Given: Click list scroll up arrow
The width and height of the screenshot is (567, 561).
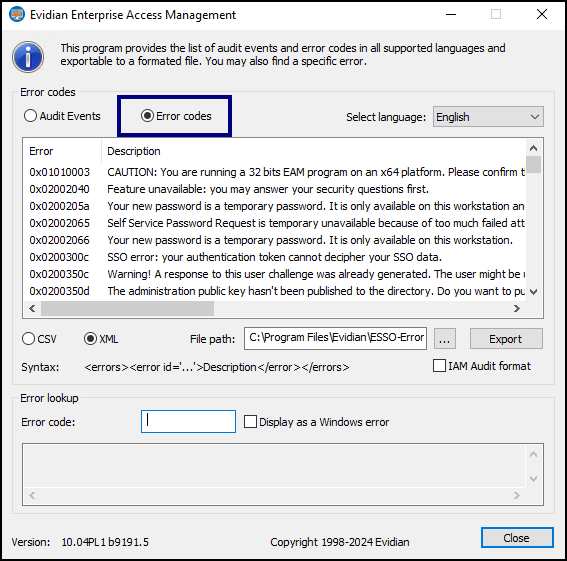Looking at the screenshot, I should click(533, 148).
